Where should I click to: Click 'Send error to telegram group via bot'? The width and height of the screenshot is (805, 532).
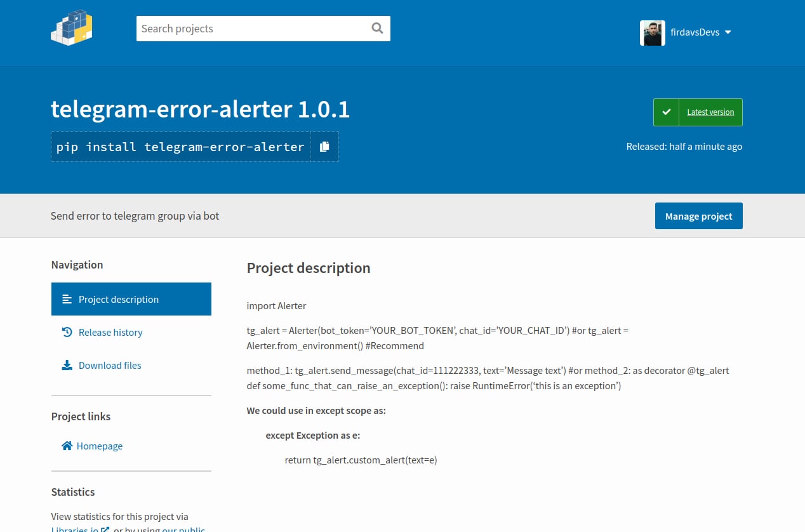coord(135,216)
